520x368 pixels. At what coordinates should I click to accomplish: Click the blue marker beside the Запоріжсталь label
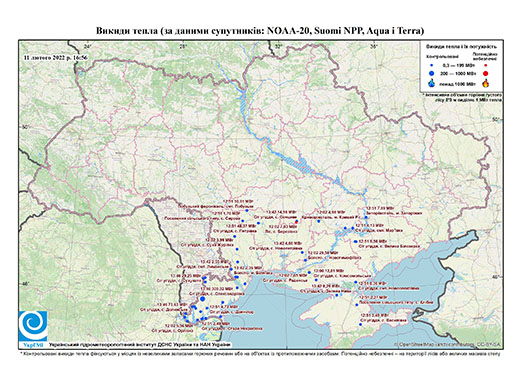click(x=366, y=217)
